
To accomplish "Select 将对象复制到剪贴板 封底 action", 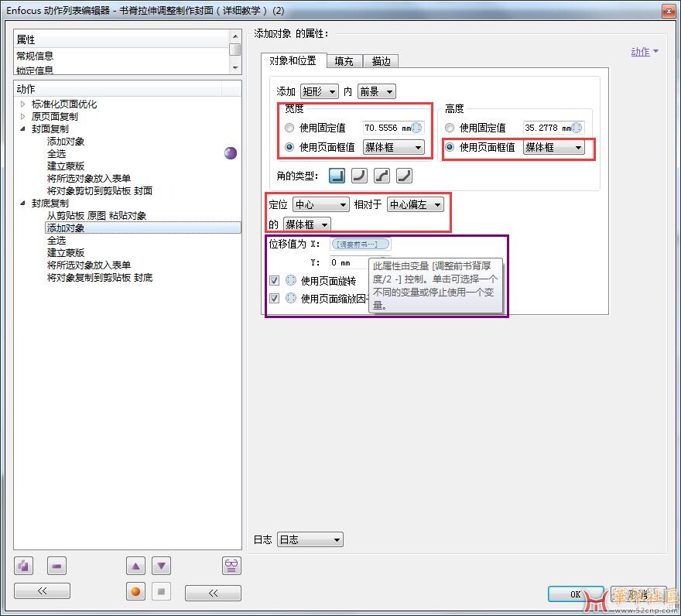I will [100, 277].
